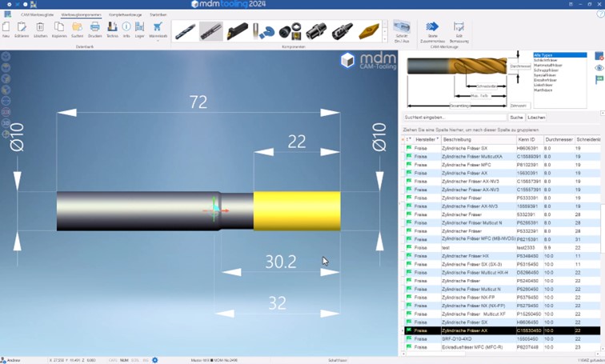Select the end mill component icon
The height and width of the screenshot is (364, 605).
[x=211, y=32]
